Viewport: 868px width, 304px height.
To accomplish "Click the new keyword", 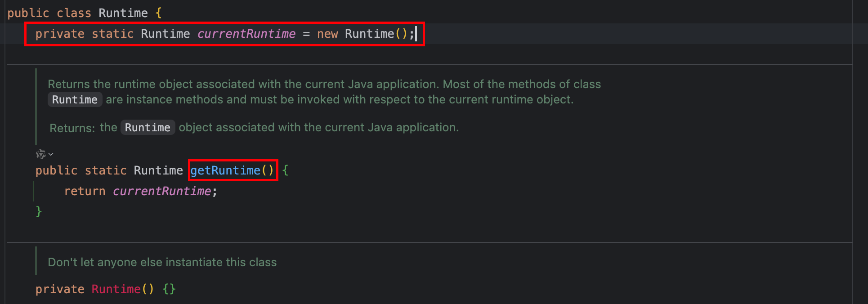I will 327,34.
